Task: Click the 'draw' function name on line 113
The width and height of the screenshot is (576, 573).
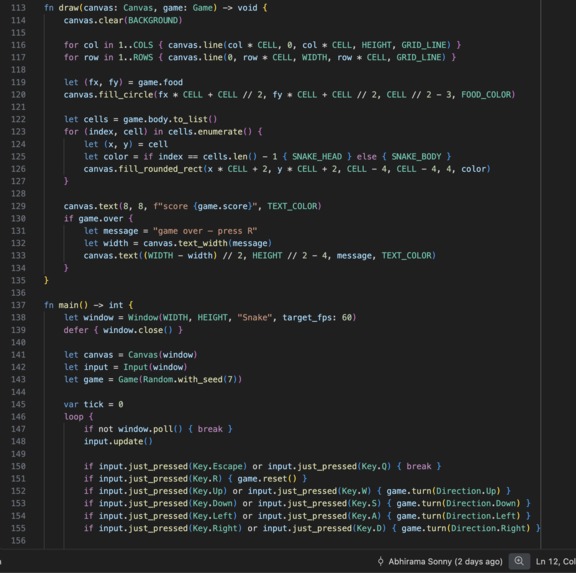Action: coord(69,8)
